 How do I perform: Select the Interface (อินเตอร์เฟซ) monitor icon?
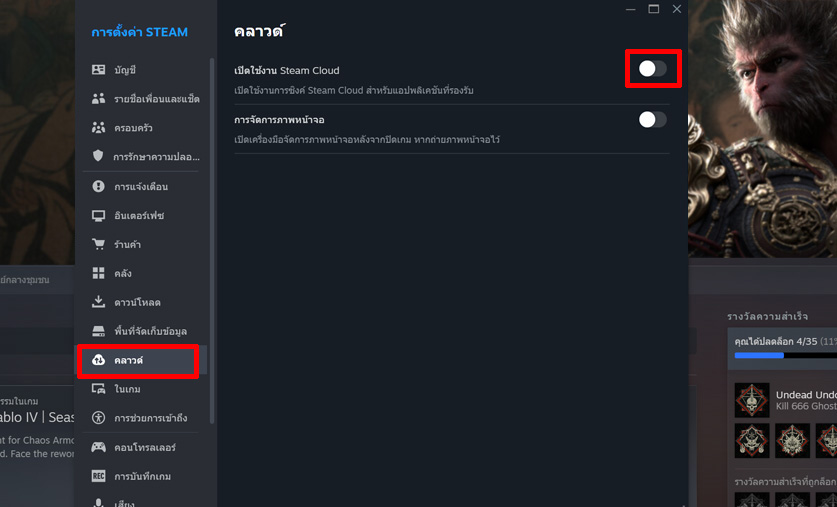(98, 215)
